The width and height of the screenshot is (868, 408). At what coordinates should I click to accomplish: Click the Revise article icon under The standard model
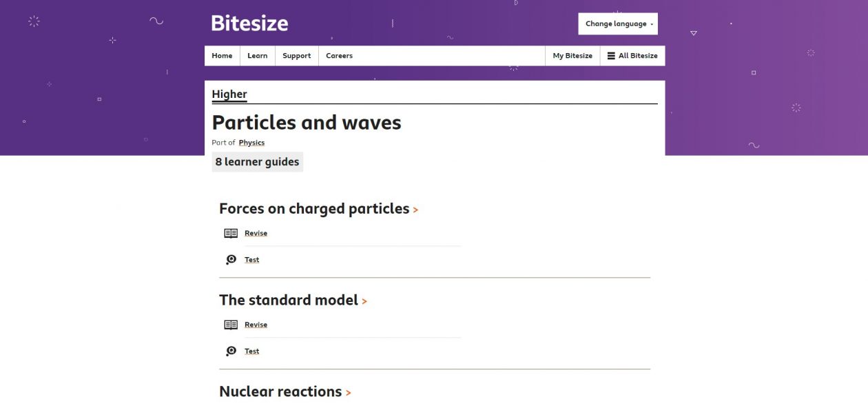(x=231, y=324)
